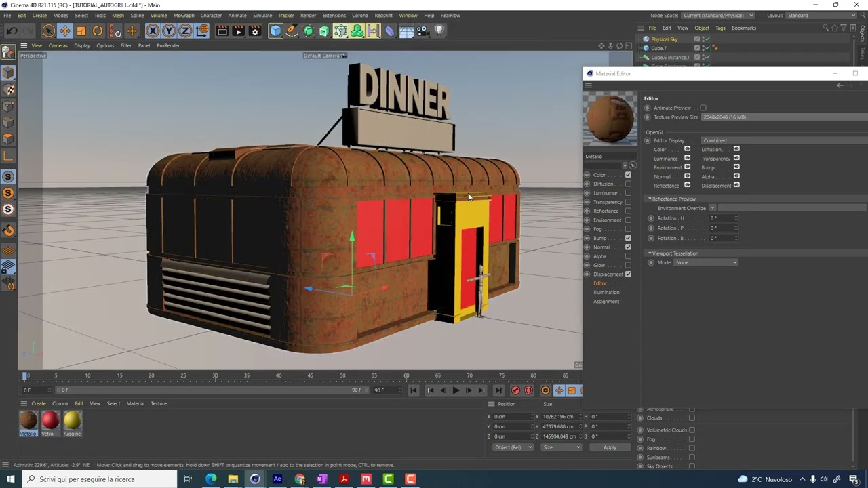The image size is (868, 488).
Task: Enable the Luminance channel checkbox
Action: [628, 193]
